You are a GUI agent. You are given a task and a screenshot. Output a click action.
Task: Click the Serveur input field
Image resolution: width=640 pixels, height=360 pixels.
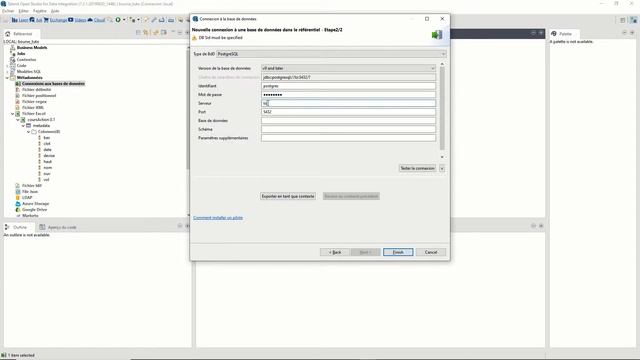pyautogui.click(x=348, y=103)
